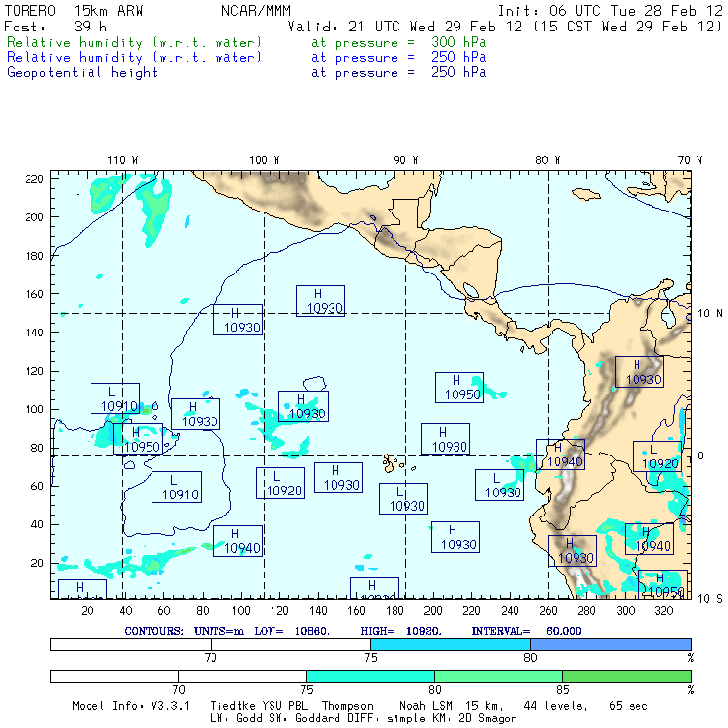Viewport: 728px width, 728px height.
Task: Select the 'Geopotential height' field label
Action: [x=83, y=72]
